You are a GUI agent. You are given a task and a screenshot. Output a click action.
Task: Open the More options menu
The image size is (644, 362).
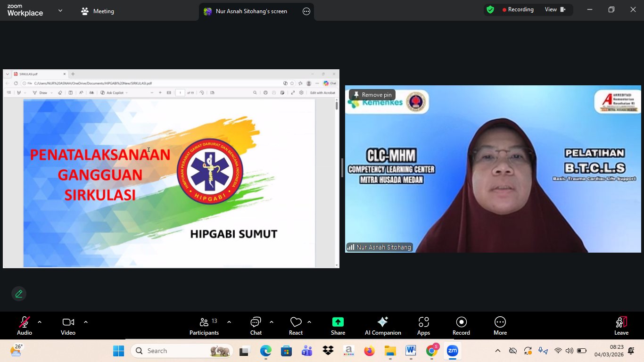[500, 326]
